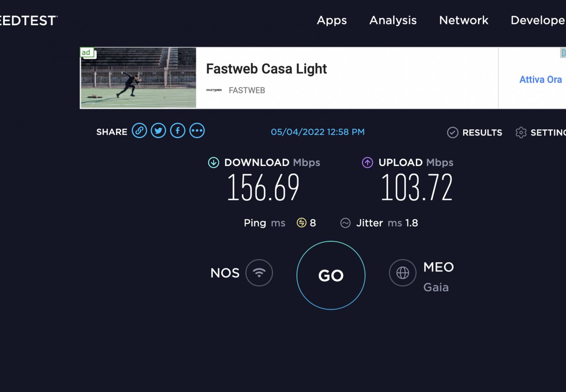Image resolution: width=566 pixels, height=392 pixels.
Task: Select the MEO Gaia server
Action: (438, 277)
